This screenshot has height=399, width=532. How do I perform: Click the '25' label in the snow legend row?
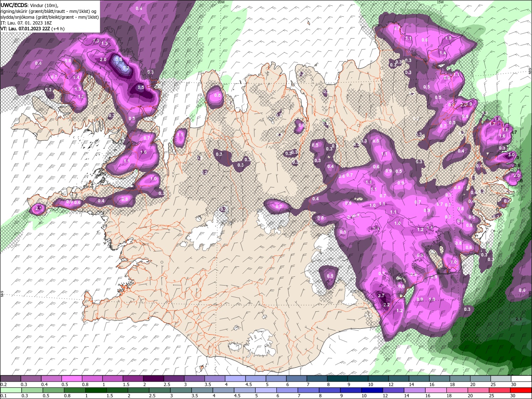pyautogui.click(x=493, y=384)
